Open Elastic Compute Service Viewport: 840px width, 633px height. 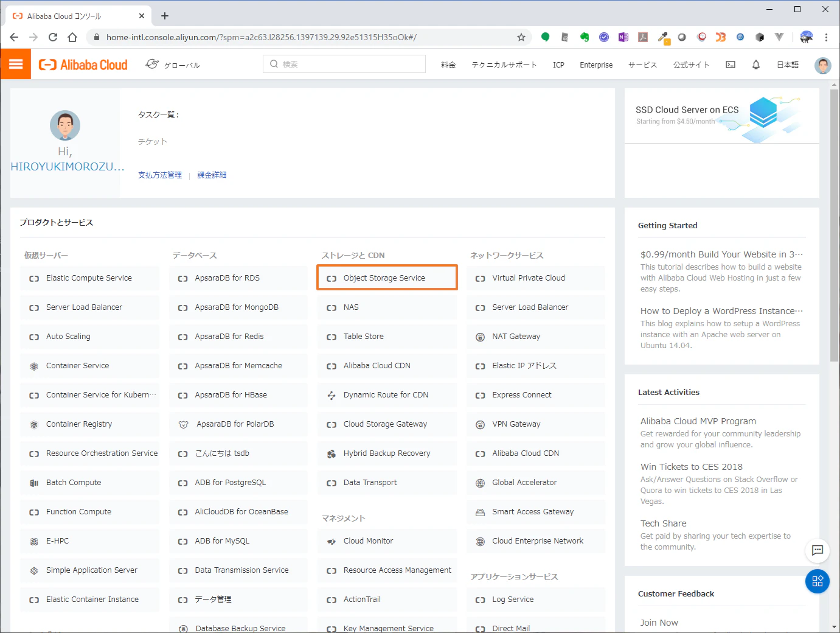click(89, 278)
